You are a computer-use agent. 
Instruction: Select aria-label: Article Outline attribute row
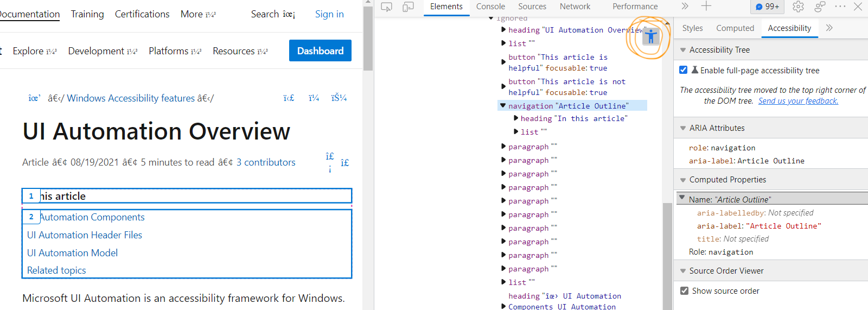(x=746, y=161)
